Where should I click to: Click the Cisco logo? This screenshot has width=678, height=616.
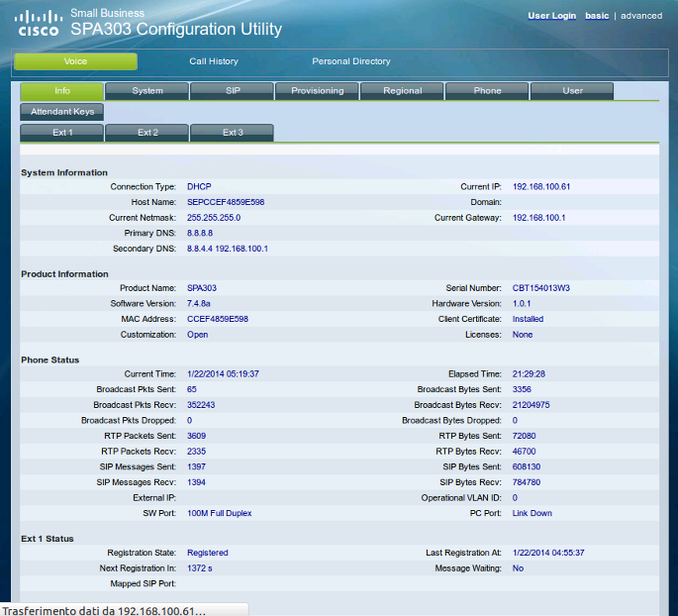tap(39, 24)
